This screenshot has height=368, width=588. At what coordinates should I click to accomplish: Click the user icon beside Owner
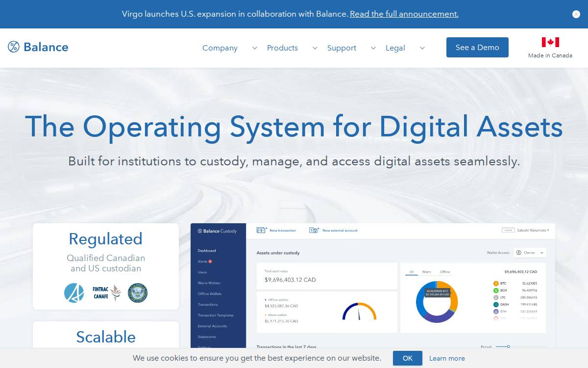519,253
